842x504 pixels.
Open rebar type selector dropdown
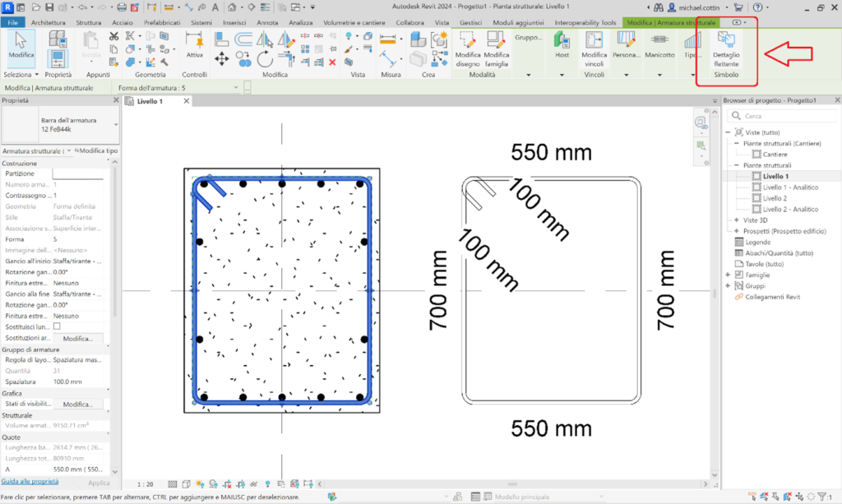pyautogui.click(x=116, y=124)
